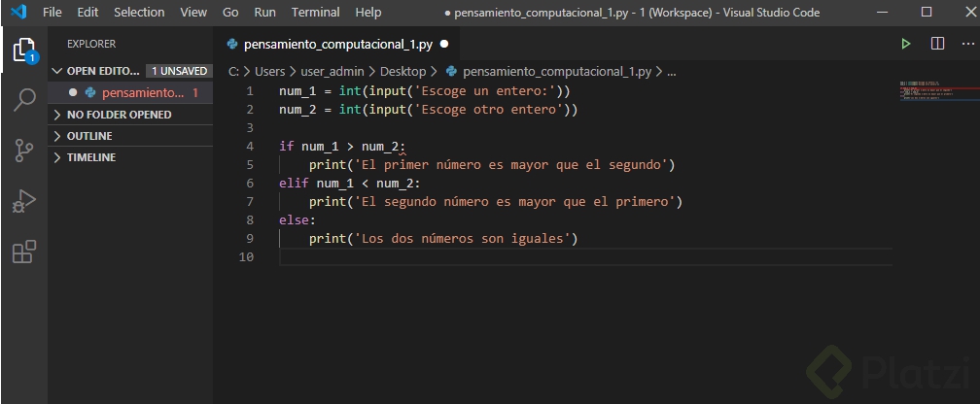Open the View menu
Image resolution: width=980 pixels, height=404 pixels.
click(193, 12)
